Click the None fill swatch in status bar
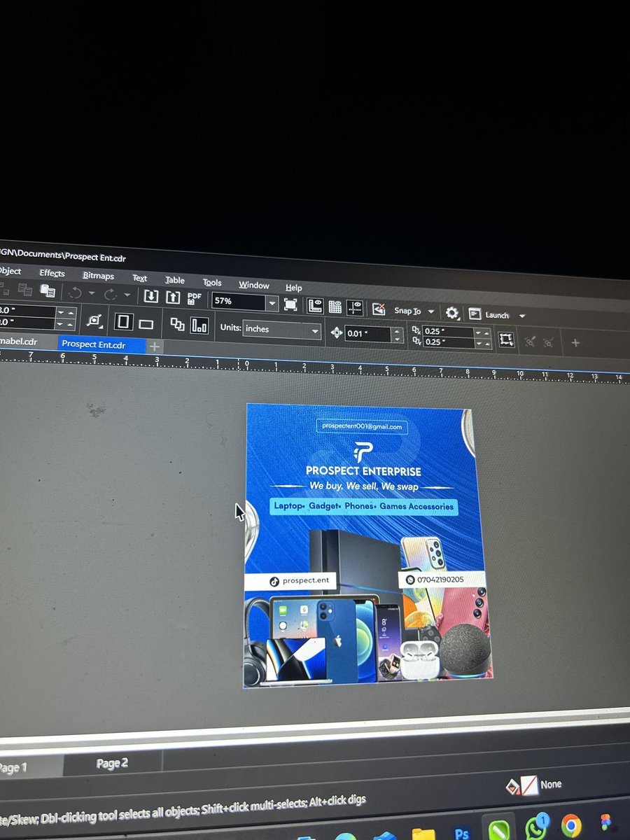 click(529, 785)
